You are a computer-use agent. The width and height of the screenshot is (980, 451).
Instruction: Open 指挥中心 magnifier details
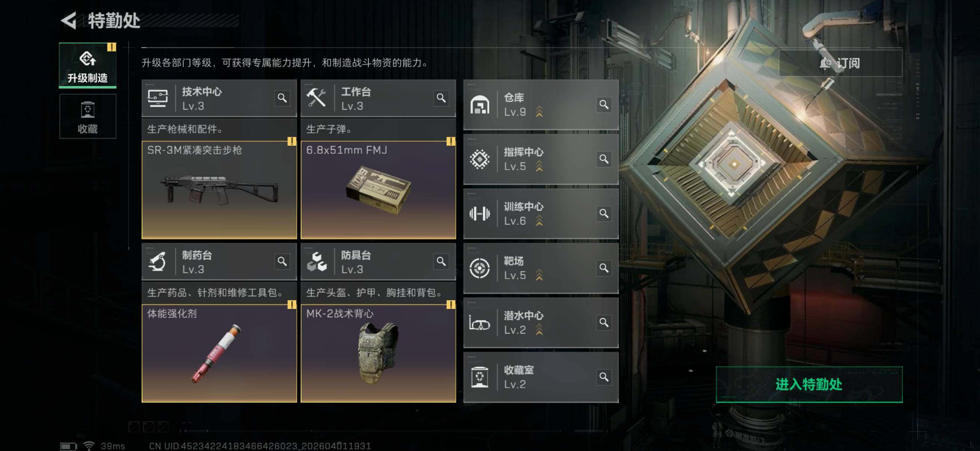(604, 159)
